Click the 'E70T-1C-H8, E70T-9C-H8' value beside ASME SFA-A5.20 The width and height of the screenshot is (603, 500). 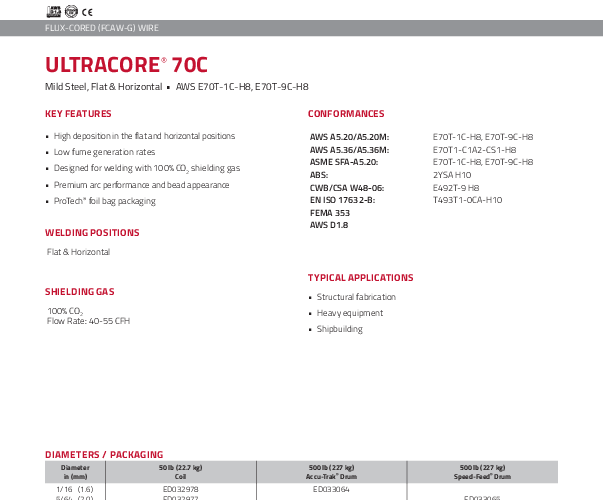coord(483,162)
